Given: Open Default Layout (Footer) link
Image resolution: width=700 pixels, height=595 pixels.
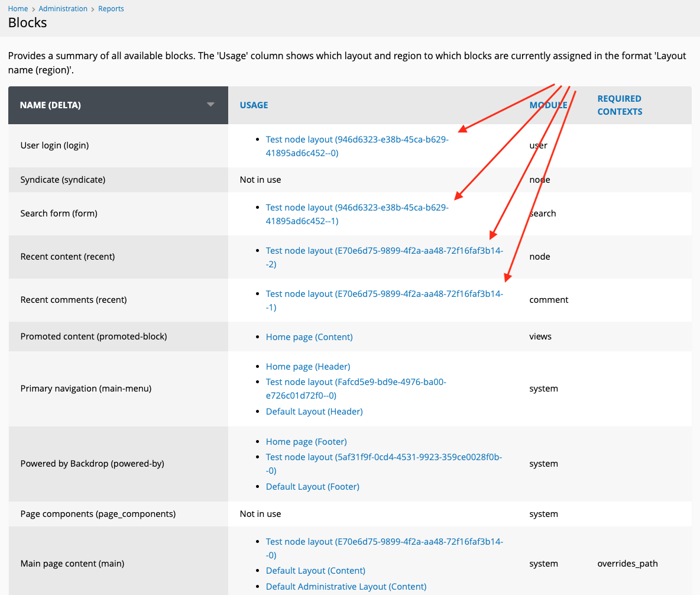Looking at the screenshot, I should tap(313, 486).
